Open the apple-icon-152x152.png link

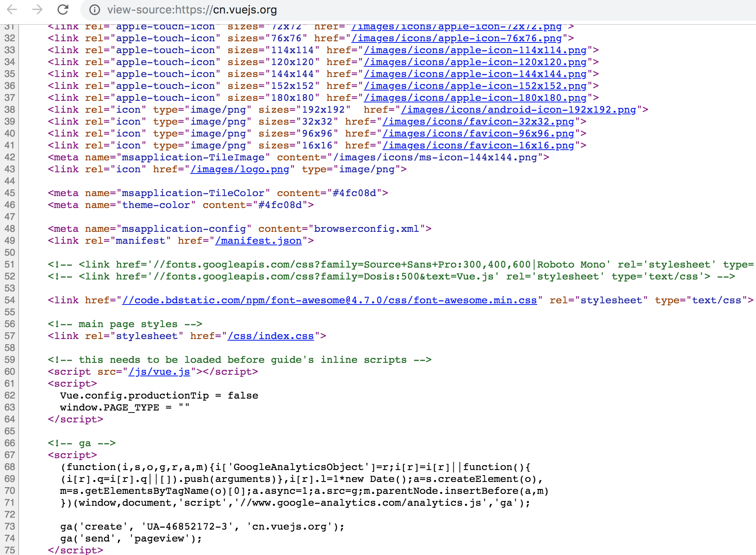[475, 86]
